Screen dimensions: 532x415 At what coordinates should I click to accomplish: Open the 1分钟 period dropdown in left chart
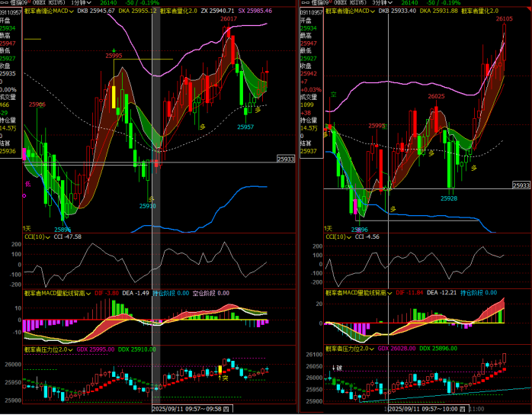79,3
